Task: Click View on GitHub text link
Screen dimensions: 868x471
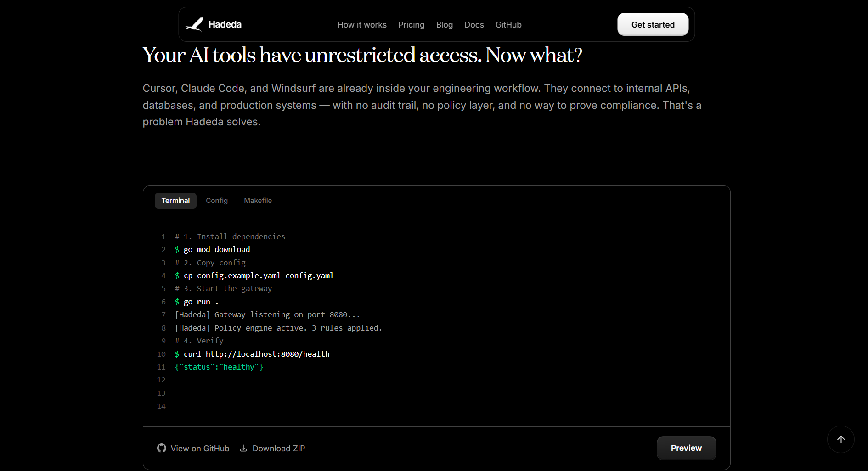Action: 200,449
